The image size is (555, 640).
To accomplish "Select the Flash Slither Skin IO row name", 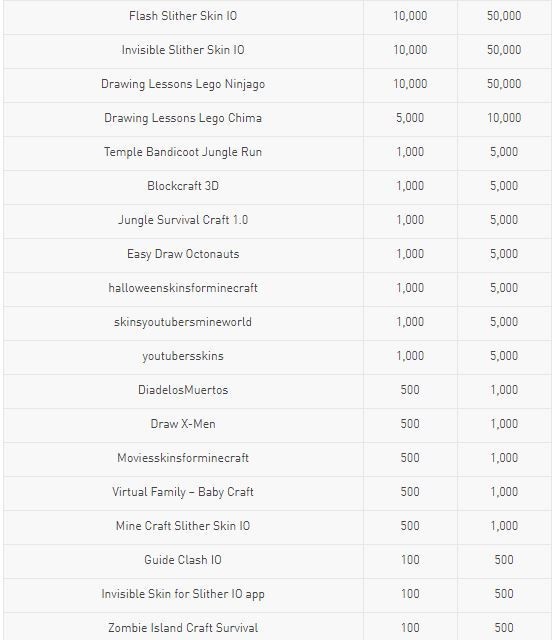I will click(183, 16).
